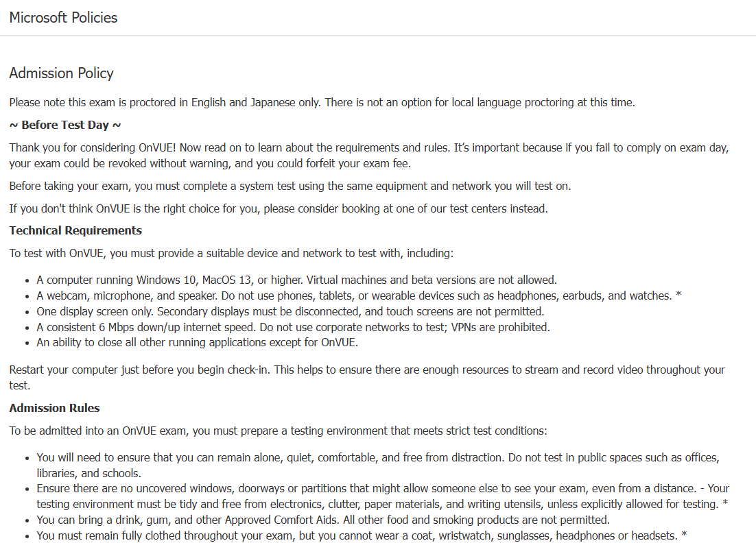
Task: Select the Technical Requirements heading
Action: pos(75,230)
